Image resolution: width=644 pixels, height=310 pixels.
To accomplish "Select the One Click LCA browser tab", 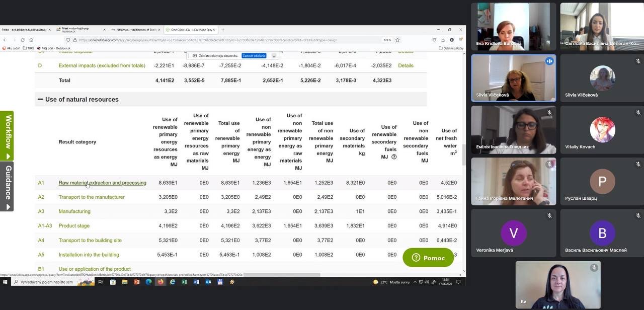I will 191,30.
